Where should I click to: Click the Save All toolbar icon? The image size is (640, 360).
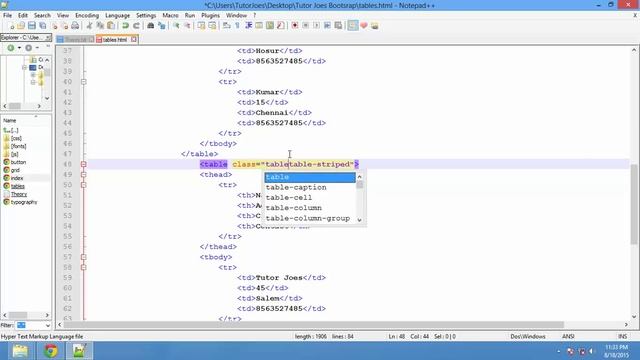[x=42, y=26]
